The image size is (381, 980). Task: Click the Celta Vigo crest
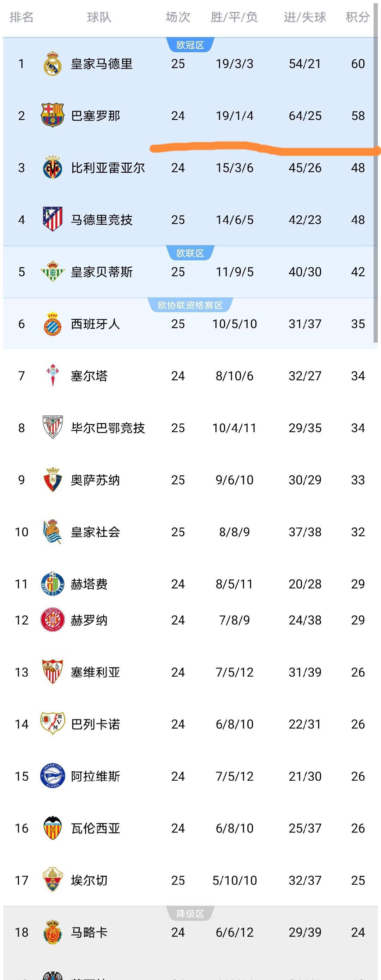click(x=52, y=375)
